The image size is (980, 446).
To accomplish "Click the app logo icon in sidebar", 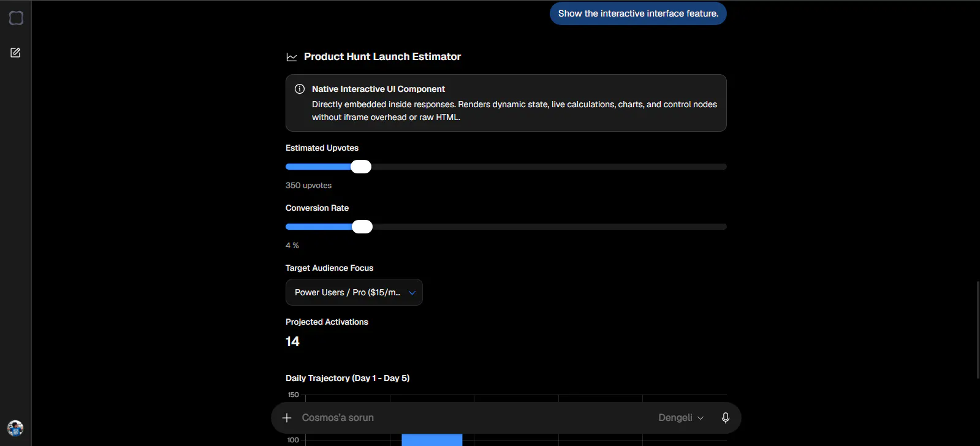I will coord(16,18).
